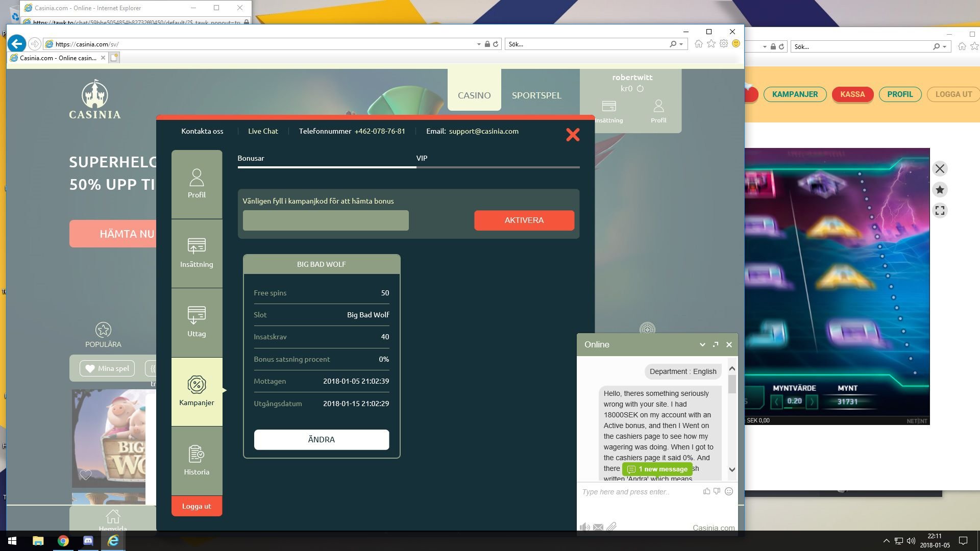Click Live Chat link in dialog header

(263, 131)
